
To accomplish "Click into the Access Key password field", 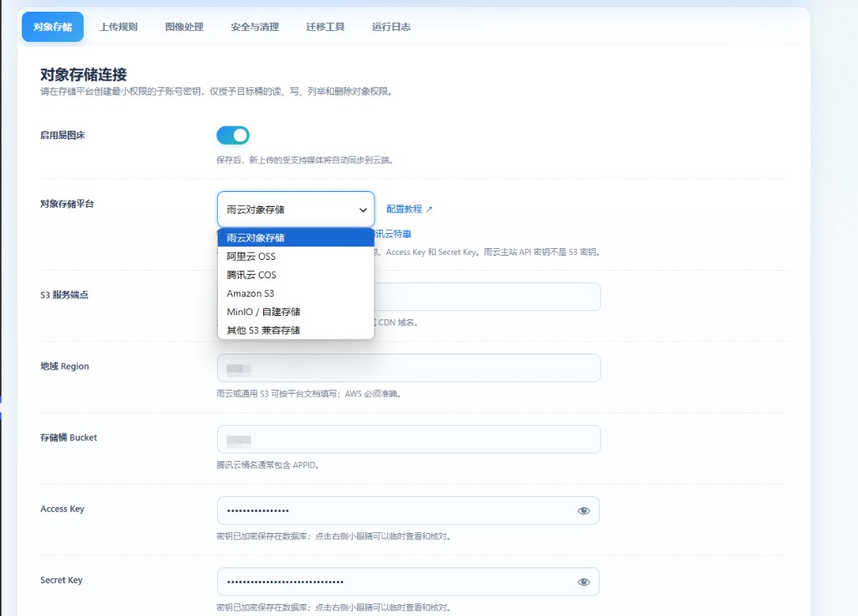I will coord(396,510).
